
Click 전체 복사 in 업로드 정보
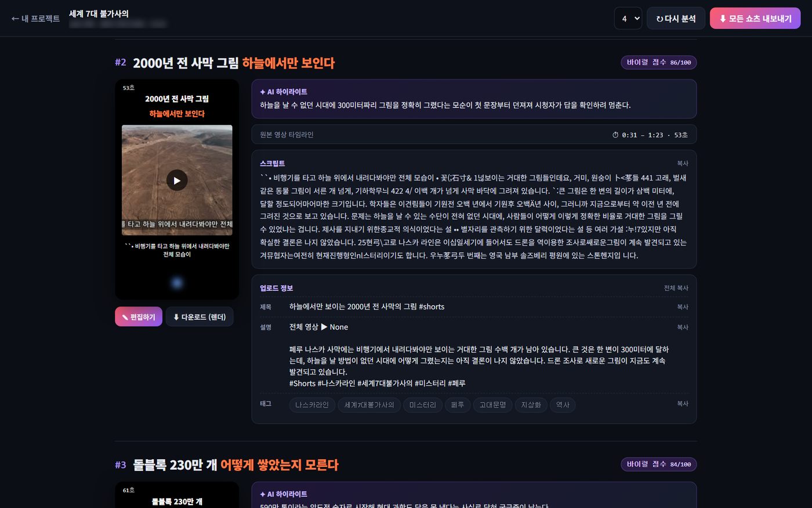pos(676,288)
